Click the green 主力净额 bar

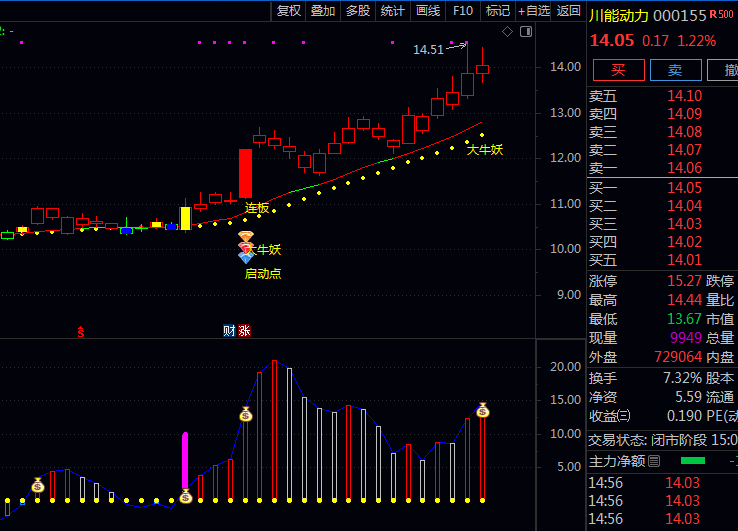click(693, 460)
